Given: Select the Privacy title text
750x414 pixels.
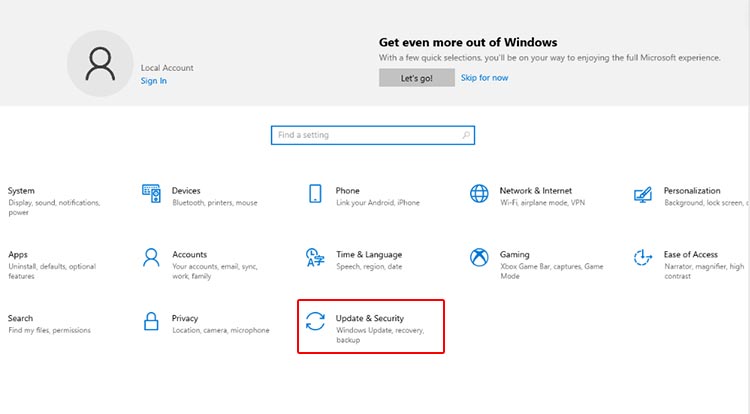Looking at the screenshot, I should click(185, 318).
